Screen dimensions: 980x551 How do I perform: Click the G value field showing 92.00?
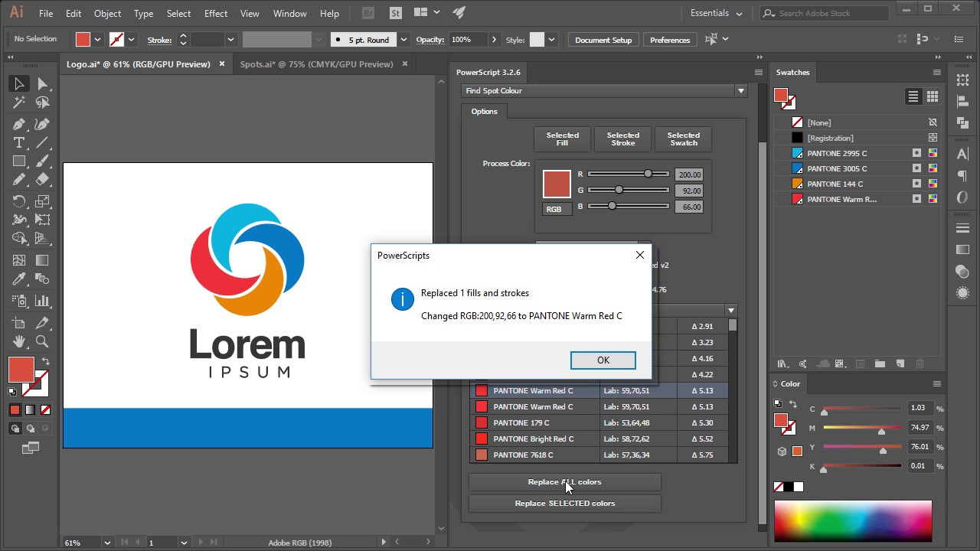[688, 191]
